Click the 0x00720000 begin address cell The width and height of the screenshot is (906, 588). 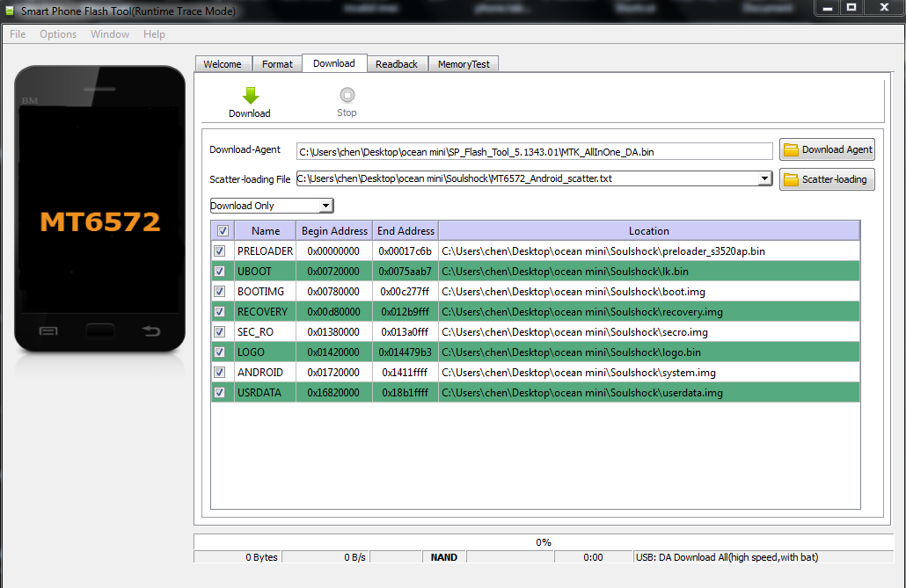(334, 272)
